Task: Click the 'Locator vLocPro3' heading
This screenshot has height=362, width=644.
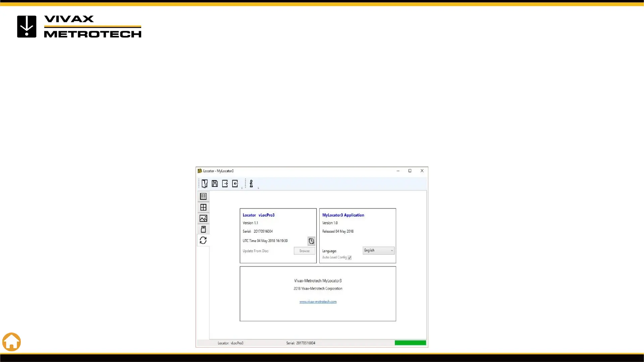Action: (259, 215)
